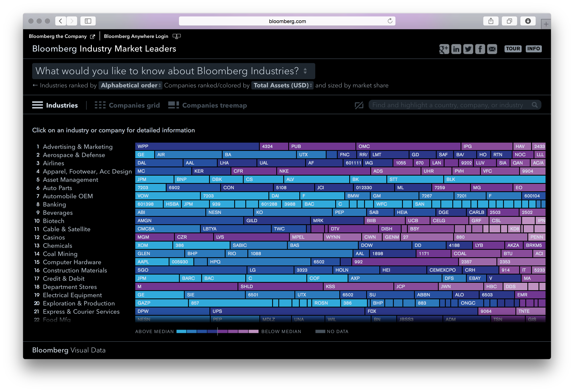574x392 pixels.
Task: Select the Companies grid view icon
Action: pos(100,105)
